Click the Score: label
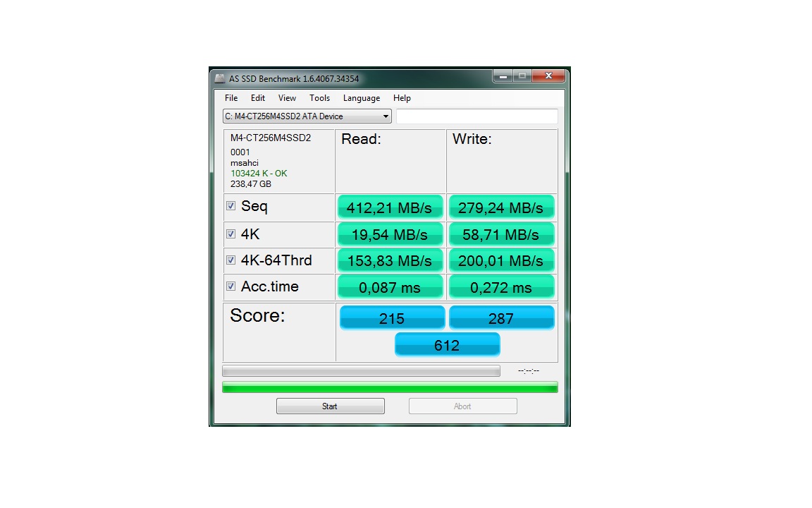This screenshot has width=812, height=508. coord(257,315)
